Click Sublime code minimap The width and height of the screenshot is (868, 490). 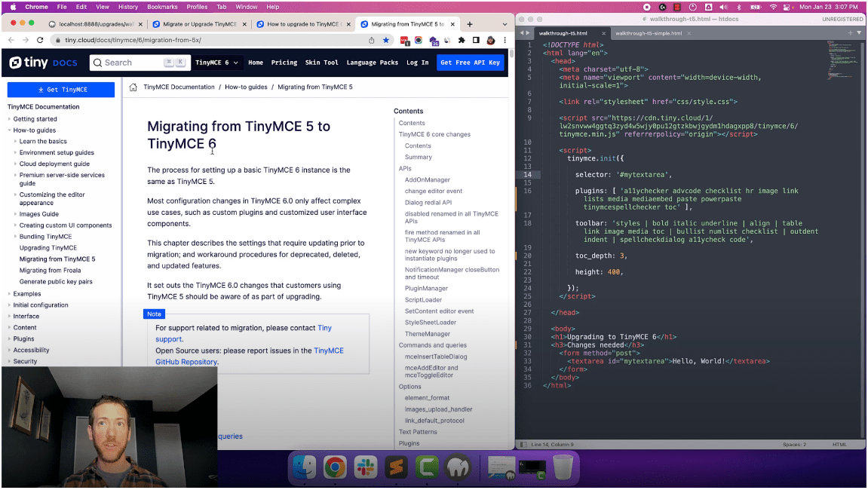pyautogui.click(x=842, y=61)
